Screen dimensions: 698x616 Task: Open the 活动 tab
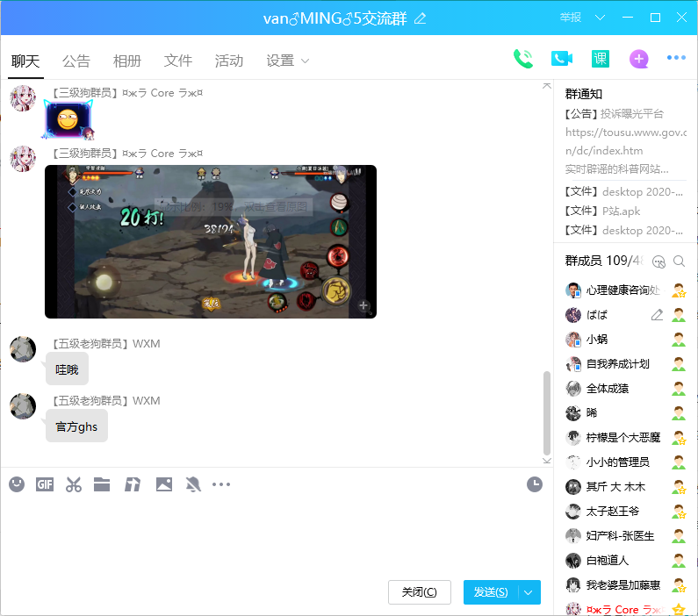coord(229,61)
